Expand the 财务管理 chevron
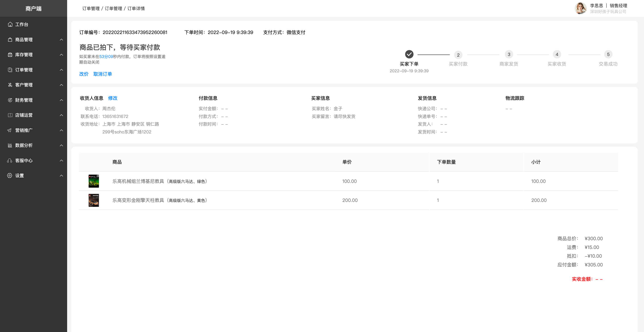 click(61, 100)
